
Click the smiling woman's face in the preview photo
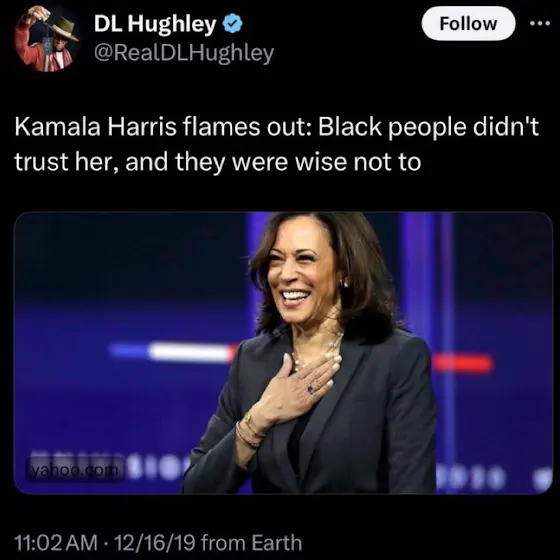(303, 275)
